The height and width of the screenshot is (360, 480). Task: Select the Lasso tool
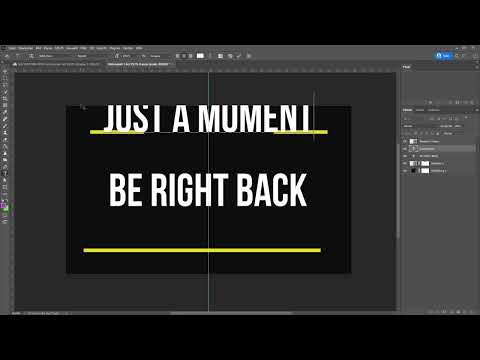[x=5, y=84]
